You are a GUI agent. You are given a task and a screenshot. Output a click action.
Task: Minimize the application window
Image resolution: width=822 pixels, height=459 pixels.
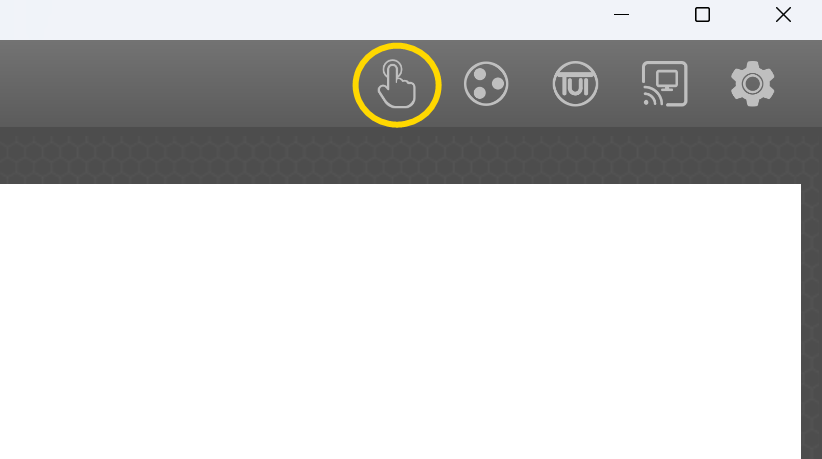pos(621,15)
